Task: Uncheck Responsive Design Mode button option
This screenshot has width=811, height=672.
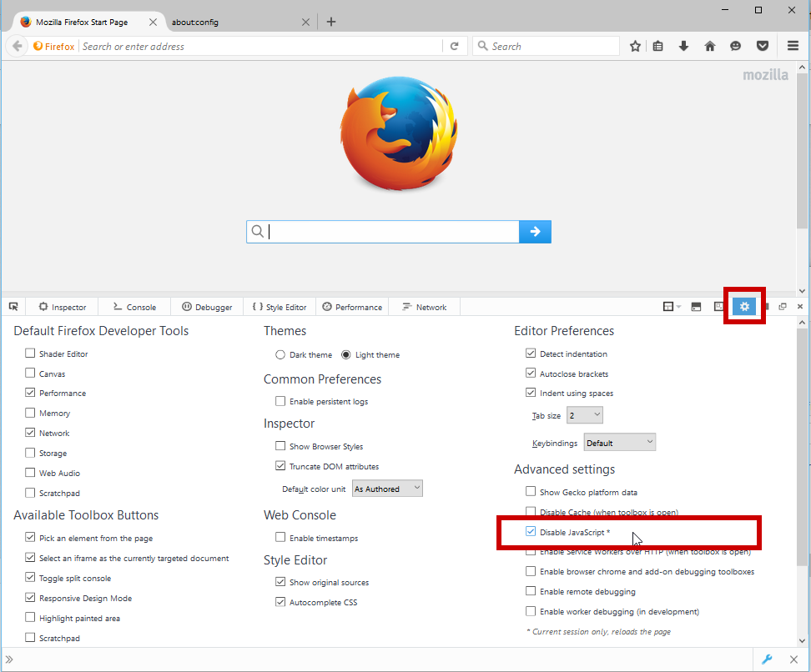Action: (x=30, y=598)
